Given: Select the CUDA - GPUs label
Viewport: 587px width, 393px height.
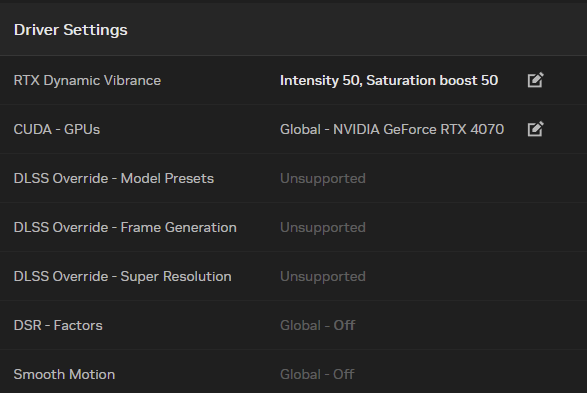Looking at the screenshot, I should 57,130.
